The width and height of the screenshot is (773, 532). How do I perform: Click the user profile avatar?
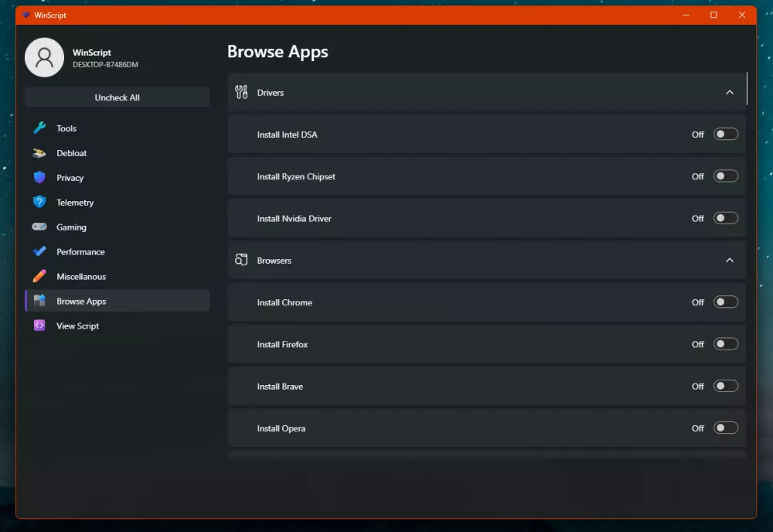45,57
